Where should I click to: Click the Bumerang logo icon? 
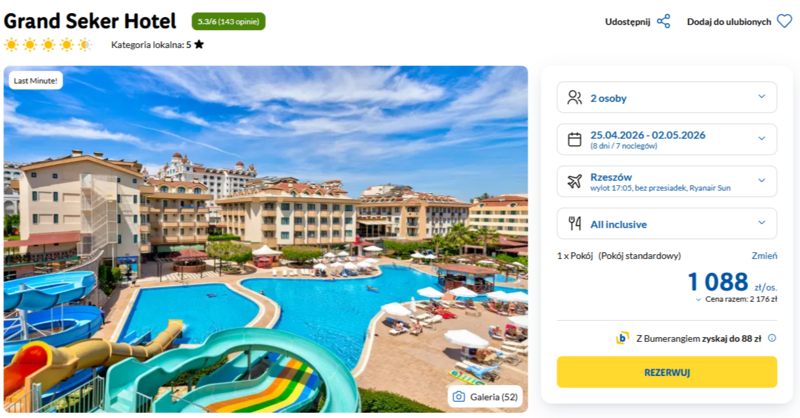[622, 338]
